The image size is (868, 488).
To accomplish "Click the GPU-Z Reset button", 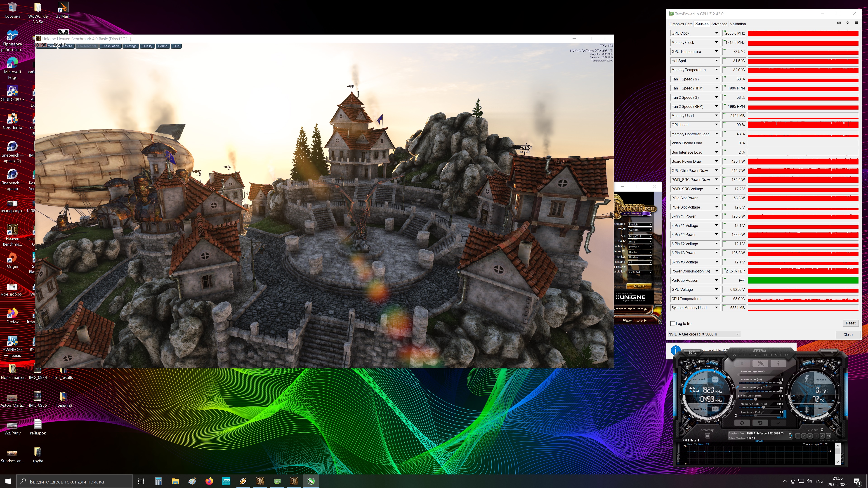I will 850,323.
